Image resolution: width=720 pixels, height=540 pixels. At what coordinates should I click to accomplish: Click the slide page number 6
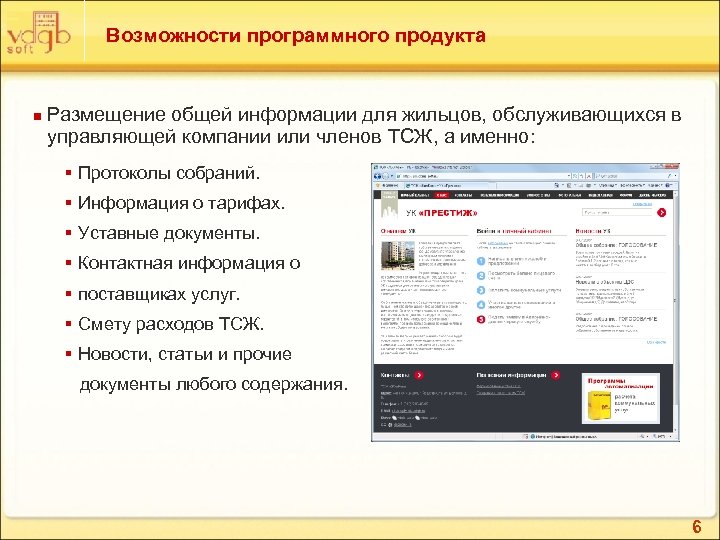click(x=697, y=526)
